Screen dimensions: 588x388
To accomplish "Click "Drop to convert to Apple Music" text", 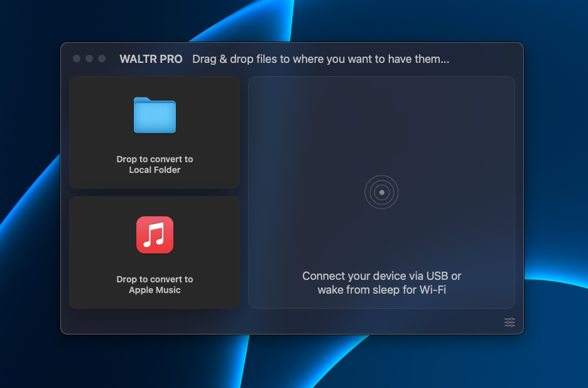I will point(155,284).
